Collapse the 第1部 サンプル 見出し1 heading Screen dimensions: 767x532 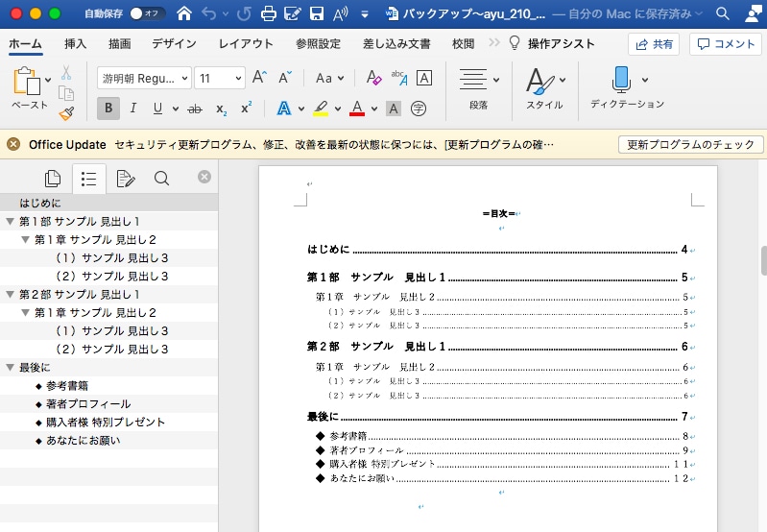tap(10, 221)
